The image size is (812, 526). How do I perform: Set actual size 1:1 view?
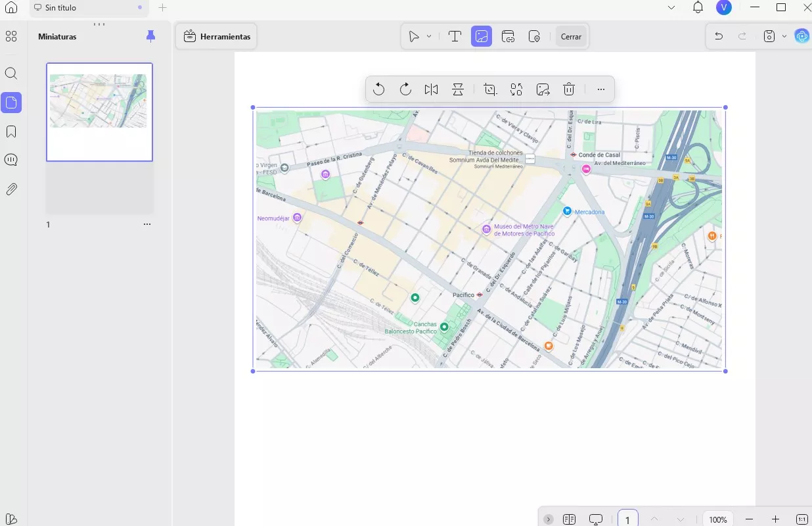[x=801, y=519]
